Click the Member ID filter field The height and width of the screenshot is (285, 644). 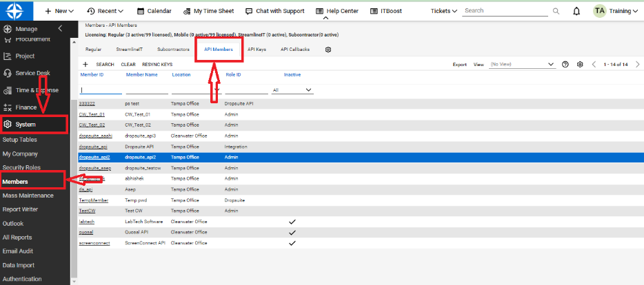click(x=101, y=89)
